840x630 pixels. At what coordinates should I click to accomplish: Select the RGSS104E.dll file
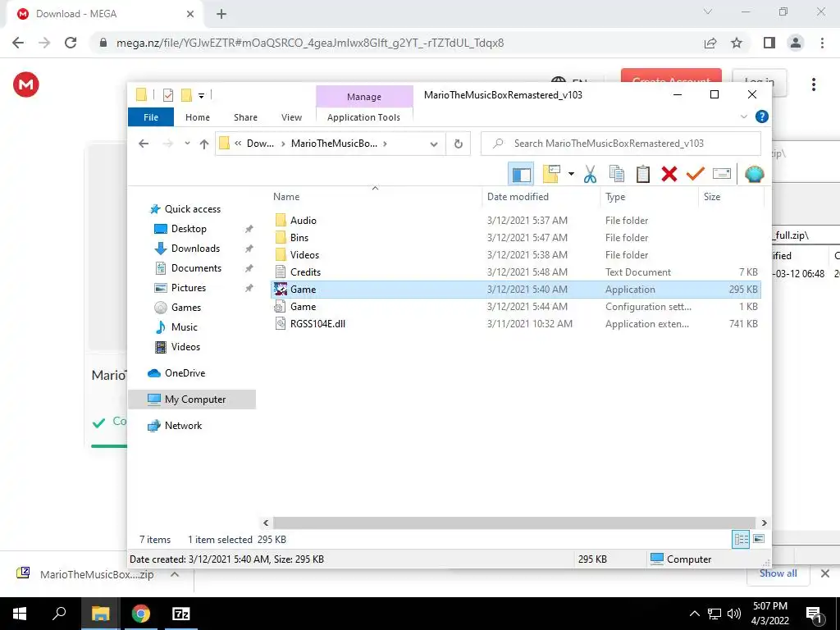515,323
